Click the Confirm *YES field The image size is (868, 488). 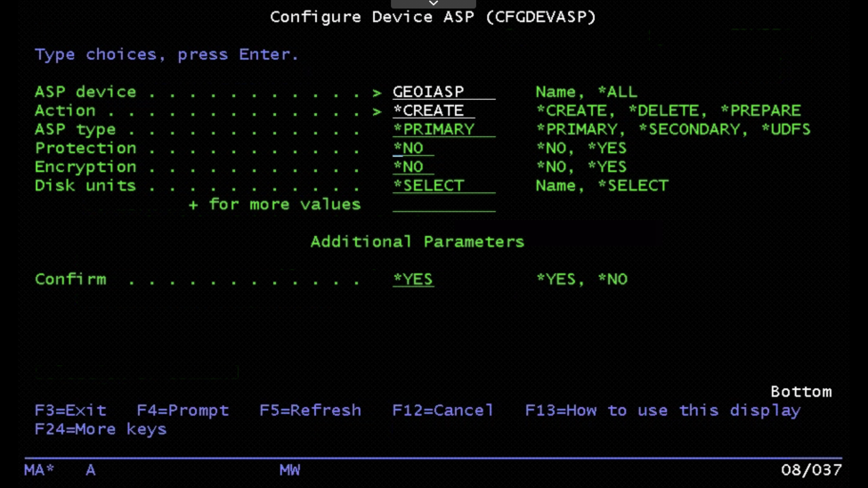tap(413, 280)
